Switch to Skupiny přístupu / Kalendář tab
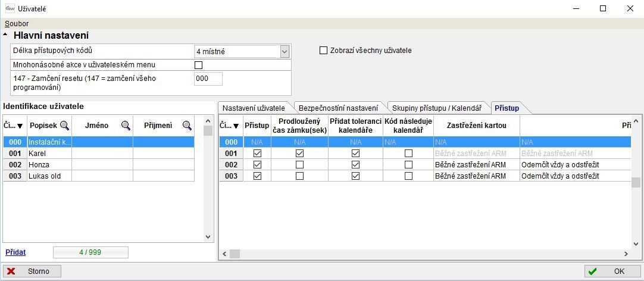 click(436, 108)
